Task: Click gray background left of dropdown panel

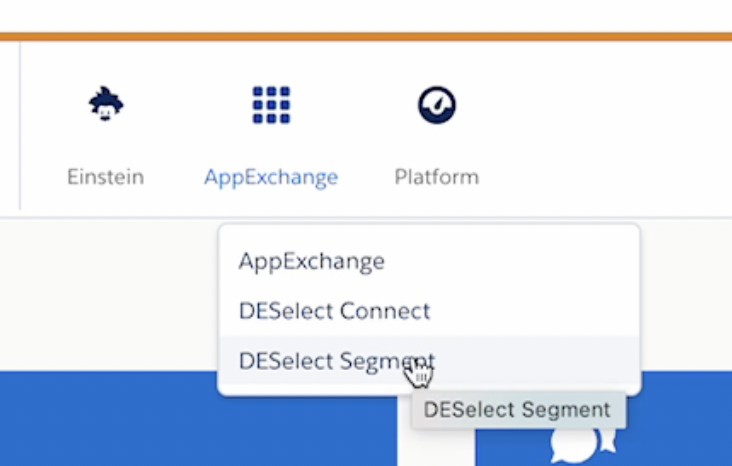Action: click(108, 294)
